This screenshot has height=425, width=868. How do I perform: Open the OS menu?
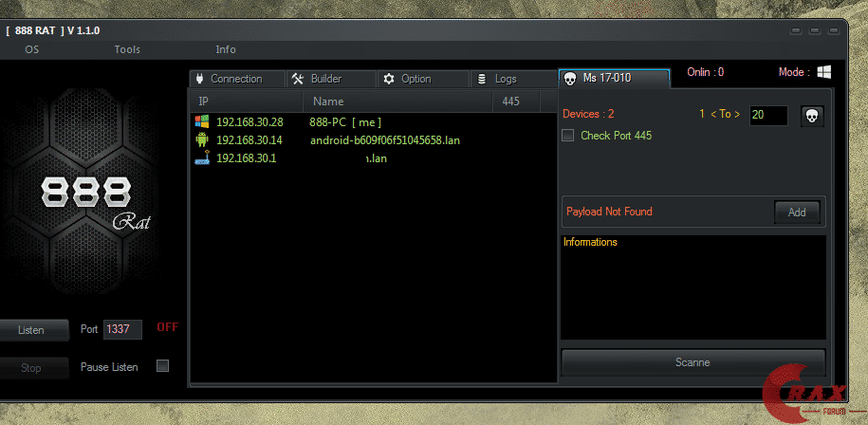31,49
